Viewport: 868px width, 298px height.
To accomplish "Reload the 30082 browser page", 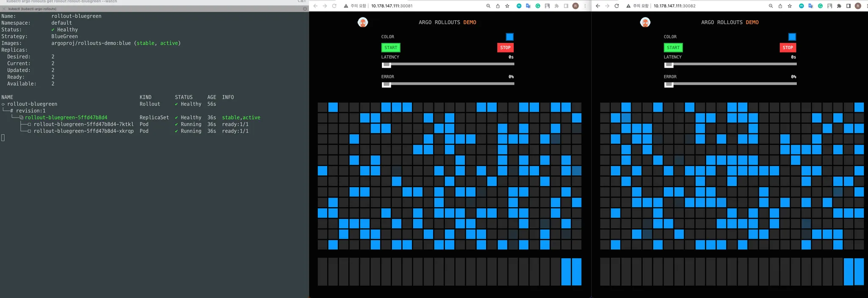I will tap(617, 6).
